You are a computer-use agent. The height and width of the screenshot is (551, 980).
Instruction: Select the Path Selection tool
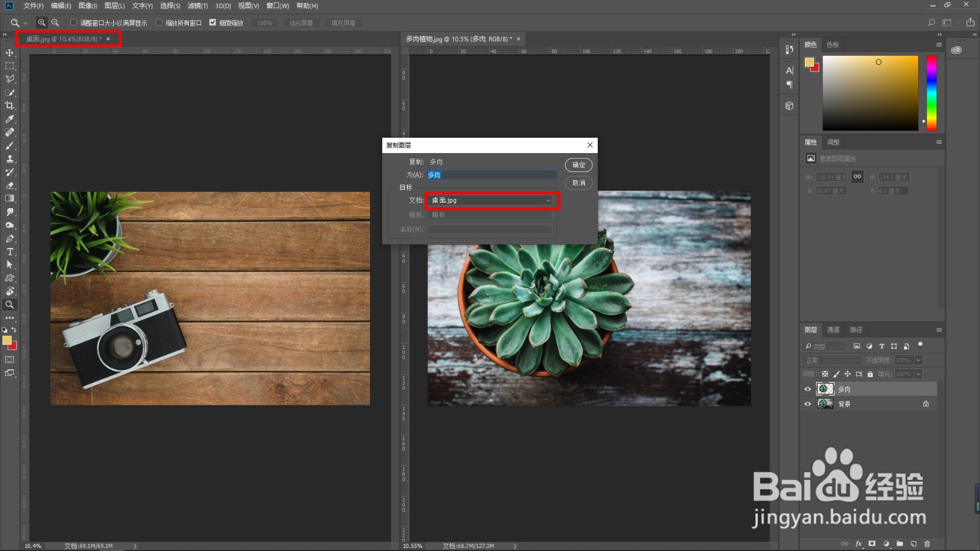[10, 264]
